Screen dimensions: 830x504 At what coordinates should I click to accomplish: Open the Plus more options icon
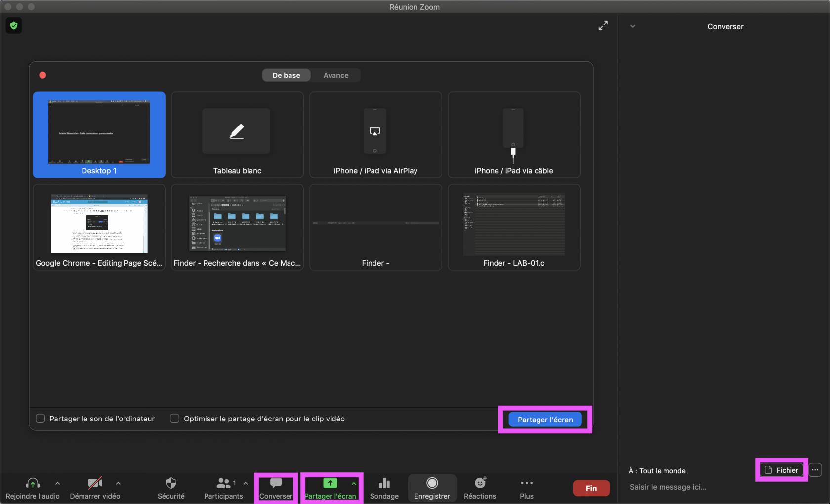click(526, 483)
